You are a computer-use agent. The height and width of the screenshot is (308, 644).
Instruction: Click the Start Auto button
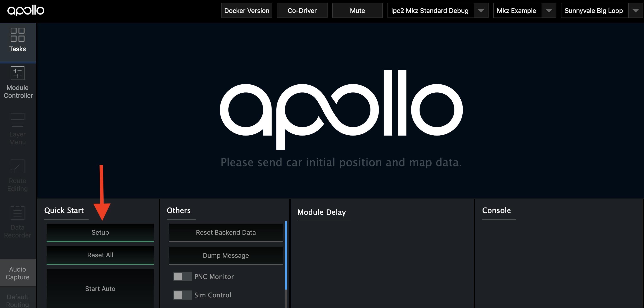(x=100, y=288)
